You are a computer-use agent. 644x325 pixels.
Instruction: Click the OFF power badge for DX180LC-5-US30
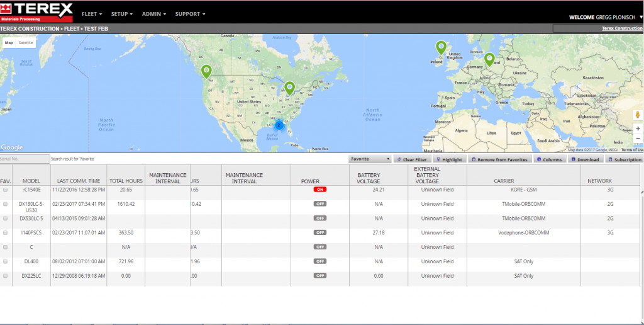click(320, 203)
